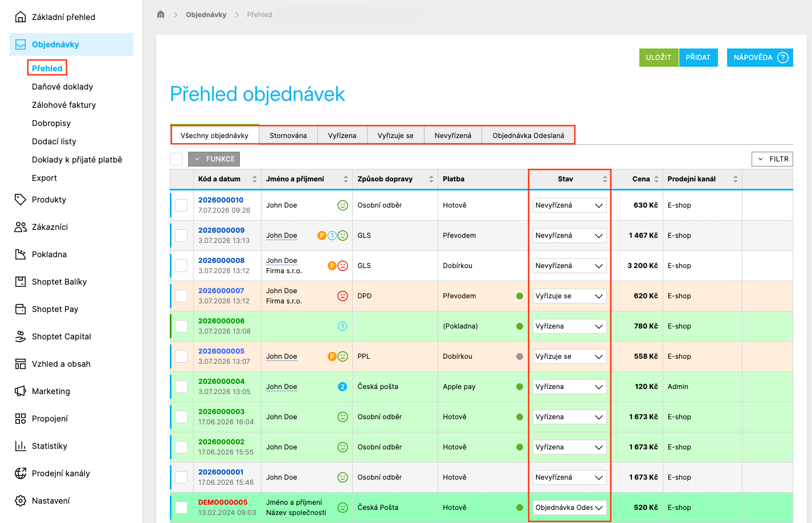Click the ULOŽIT button
Viewport: 812px width, 523px height.
pyautogui.click(x=659, y=58)
